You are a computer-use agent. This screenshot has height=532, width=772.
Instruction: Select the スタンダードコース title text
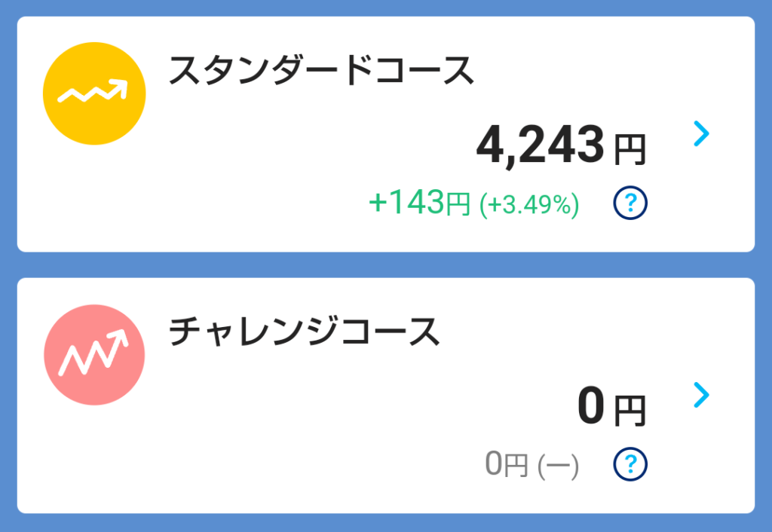321,70
